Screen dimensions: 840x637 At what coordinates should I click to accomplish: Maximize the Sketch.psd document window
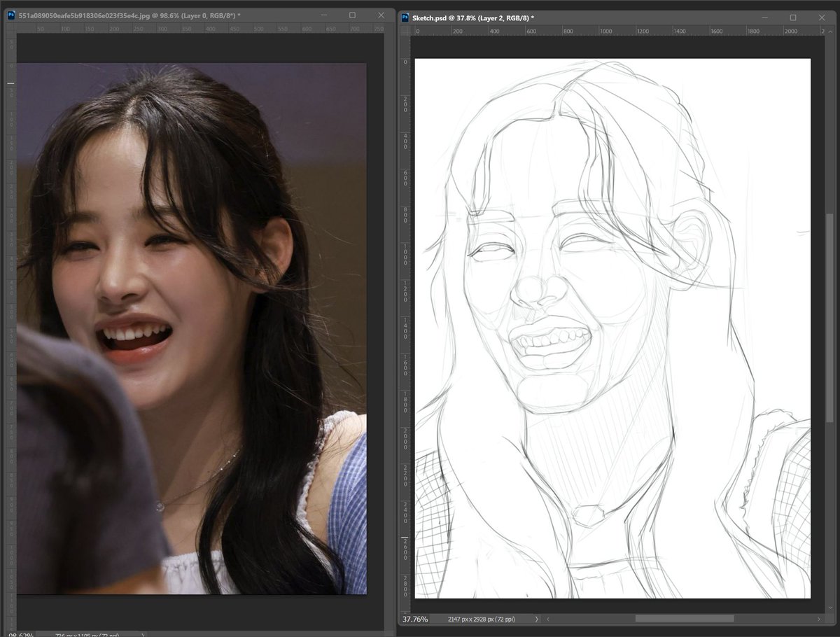(793, 17)
